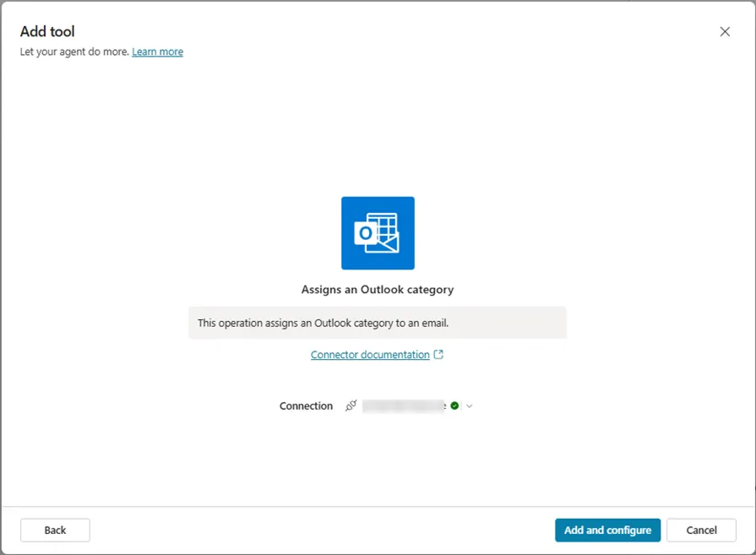Click the blank area above the Outlook logo
This screenshot has width=756, height=555.
[x=378, y=127]
